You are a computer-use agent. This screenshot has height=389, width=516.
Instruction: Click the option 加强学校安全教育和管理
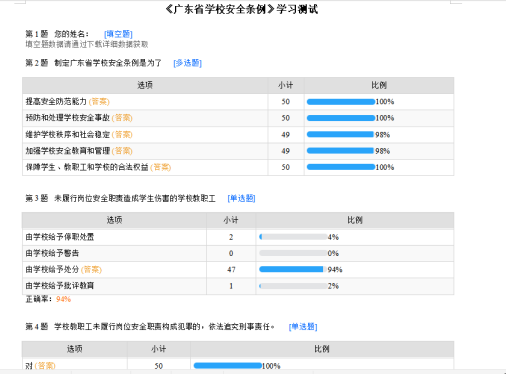[68, 151]
